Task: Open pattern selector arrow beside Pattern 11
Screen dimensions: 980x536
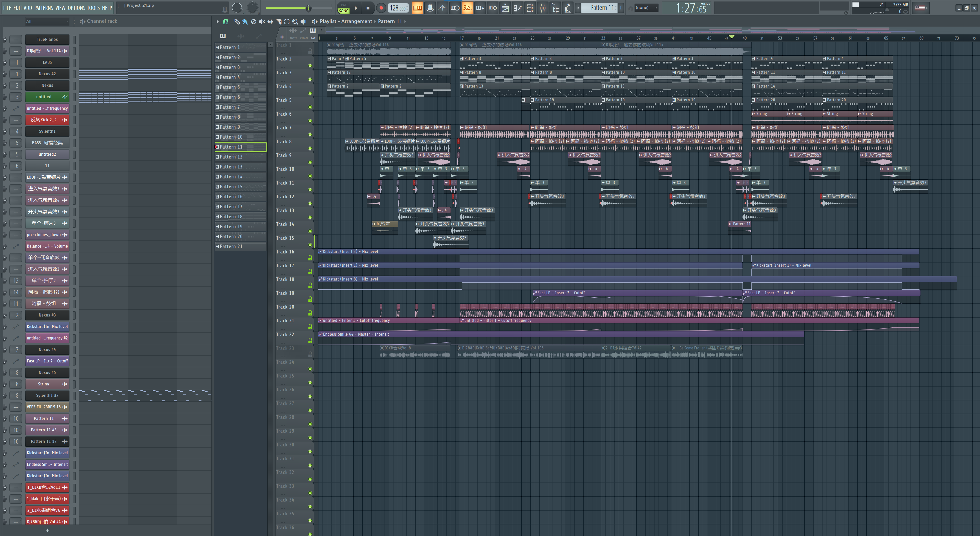Action: coord(578,8)
